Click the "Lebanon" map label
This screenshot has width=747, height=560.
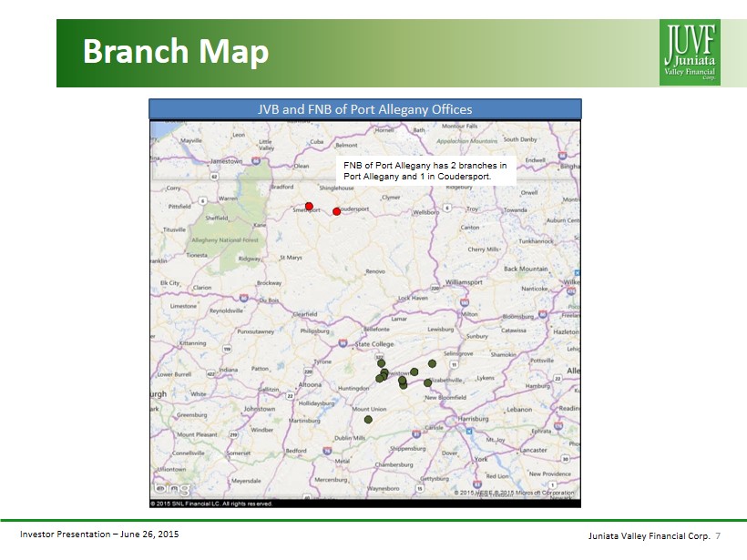point(519,410)
